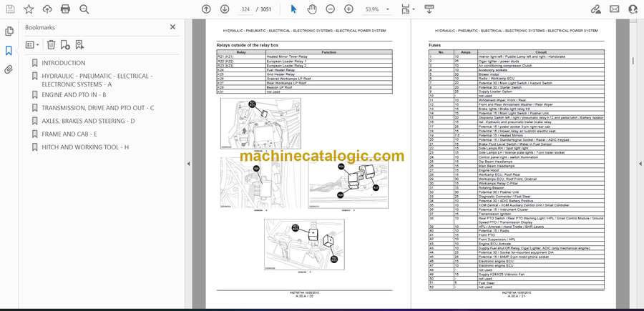Click the 'European Loader Relay 1' table cell
Viewport: 644px width, 311px height.
[x=329, y=61]
